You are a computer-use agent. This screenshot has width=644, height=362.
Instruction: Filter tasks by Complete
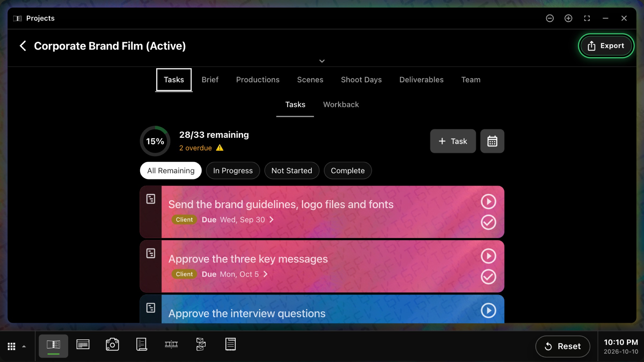348,171
